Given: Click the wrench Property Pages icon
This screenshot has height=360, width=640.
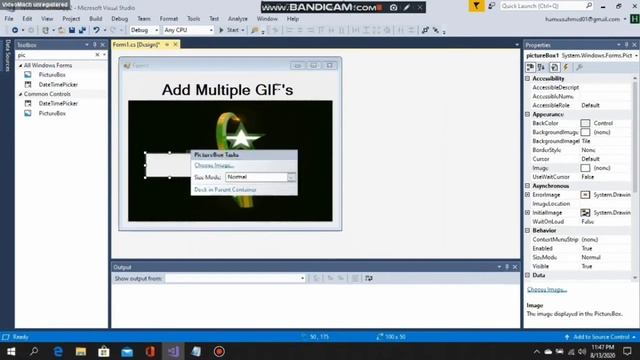Looking at the screenshot, I should point(579,67).
